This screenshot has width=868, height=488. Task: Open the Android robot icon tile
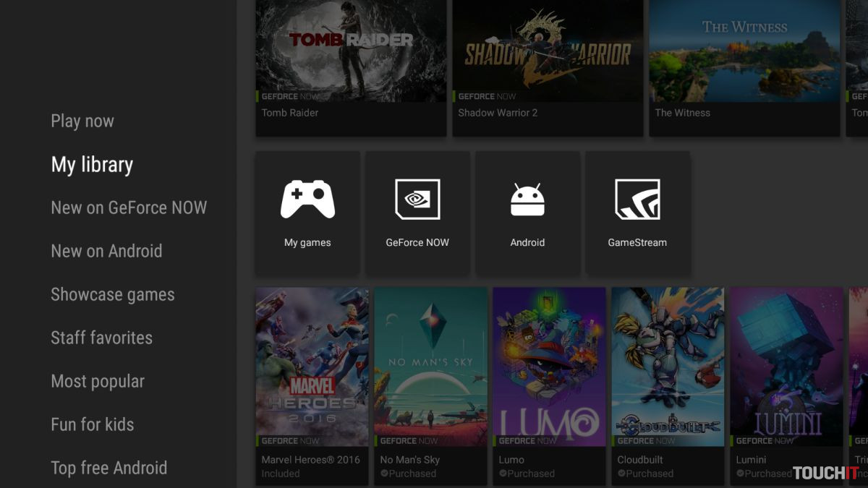(527, 200)
